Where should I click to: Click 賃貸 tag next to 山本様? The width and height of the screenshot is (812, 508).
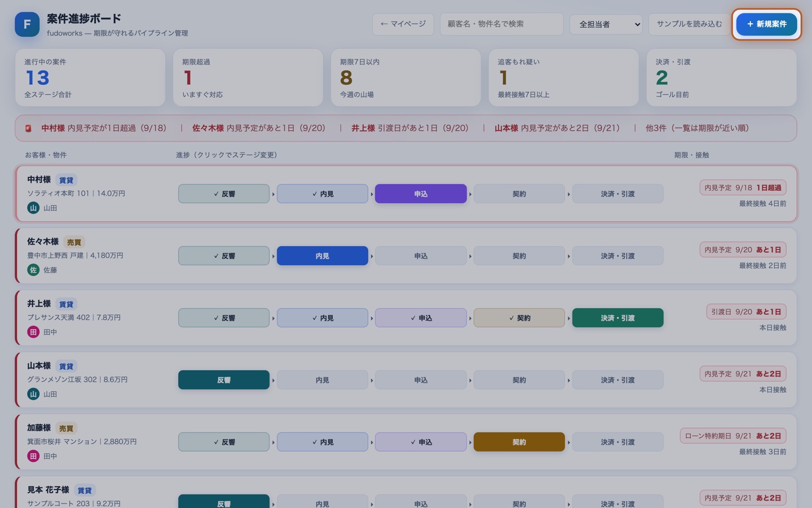66,366
